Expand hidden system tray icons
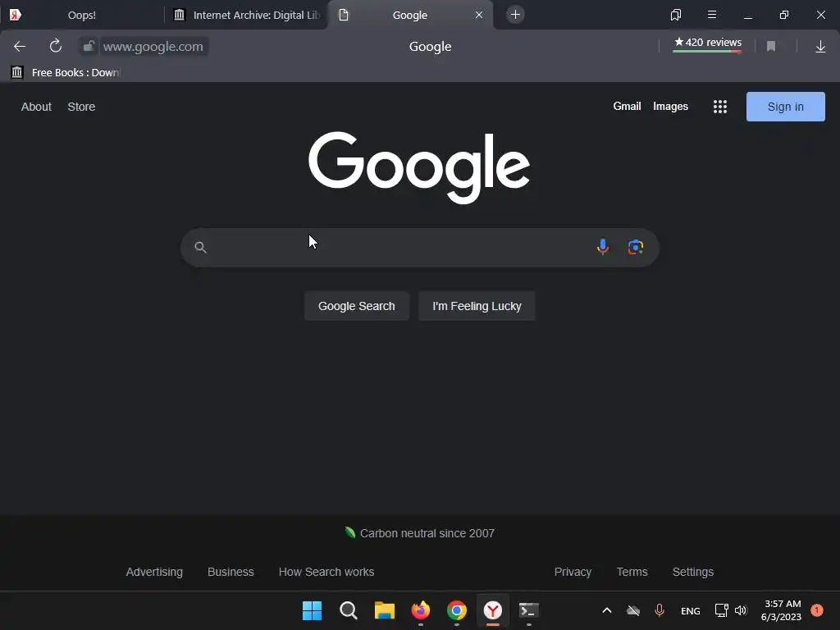 (606, 610)
